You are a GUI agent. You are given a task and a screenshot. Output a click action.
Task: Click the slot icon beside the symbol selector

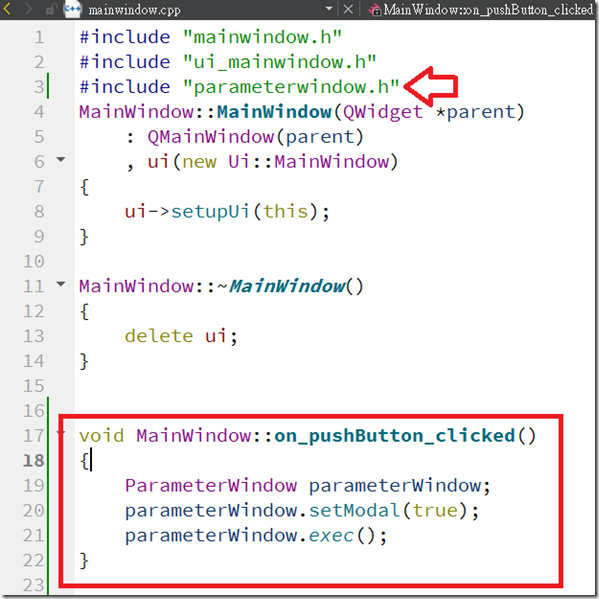pyautogui.click(x=374, y=10)
